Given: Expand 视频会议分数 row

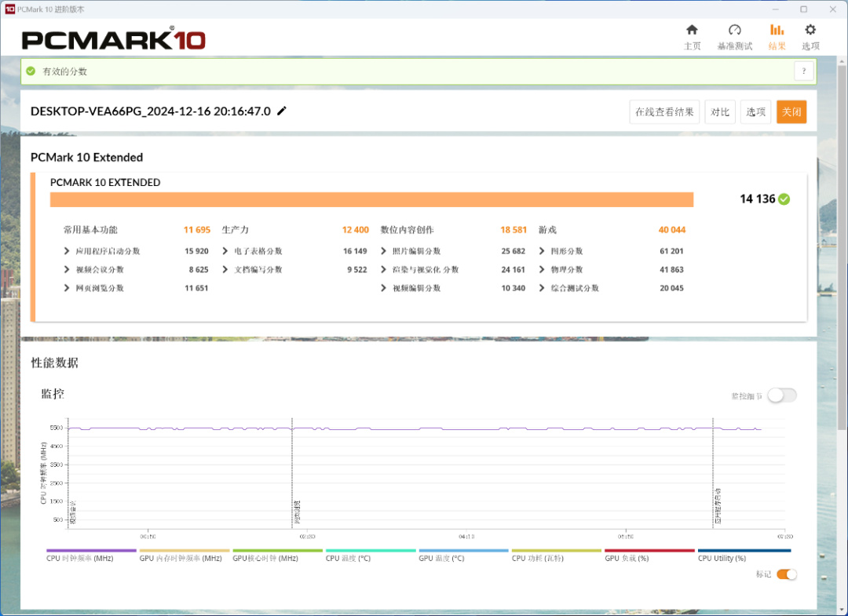Looking at the screenshot, I should [67, 269].
